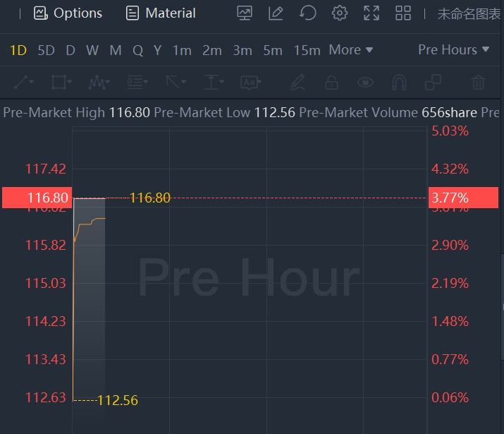Viewport: 504px width, 434px height.
Task: Expand the More timeframes dropdown
Action: click(350, 50)
